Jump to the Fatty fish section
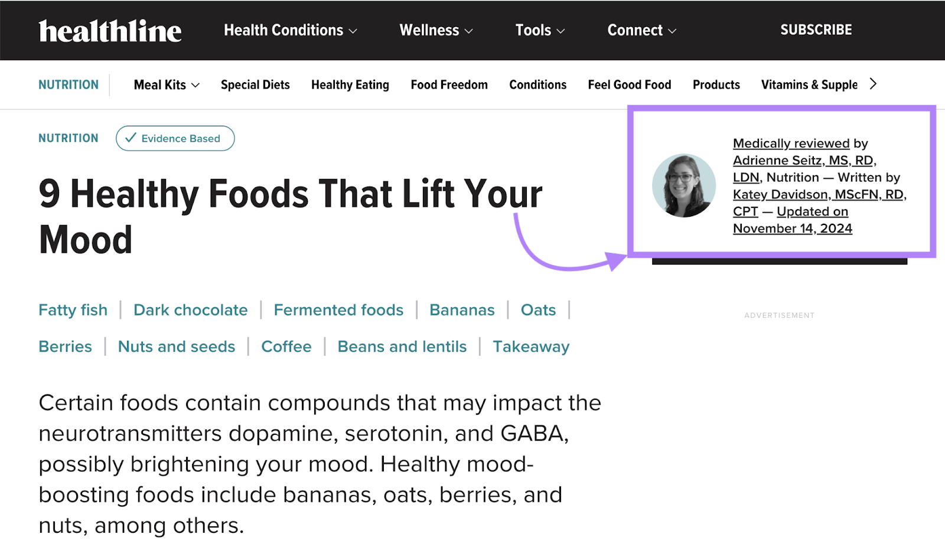This screenshot has height=560, width=945. click(73, 310)
